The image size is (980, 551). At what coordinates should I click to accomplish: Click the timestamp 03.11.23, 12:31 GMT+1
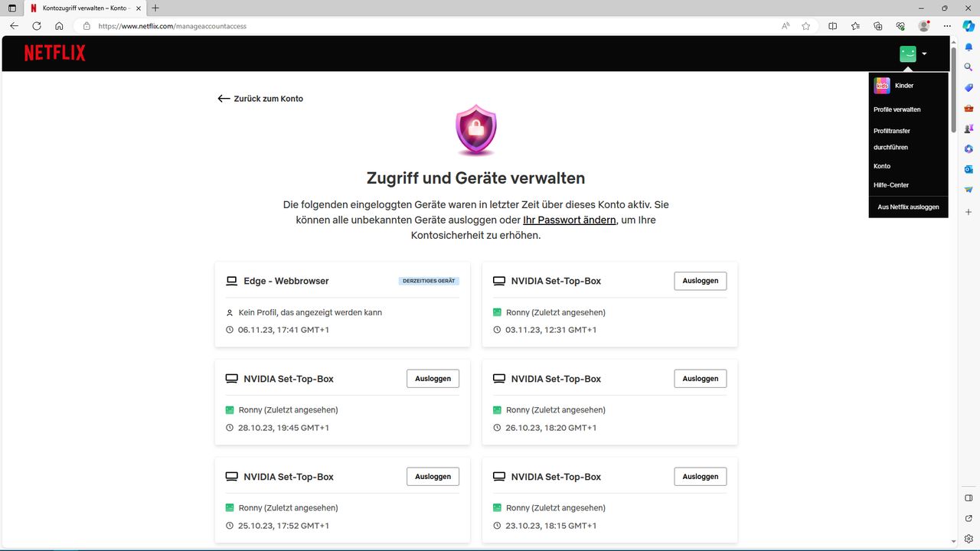(x=551, y=330)
